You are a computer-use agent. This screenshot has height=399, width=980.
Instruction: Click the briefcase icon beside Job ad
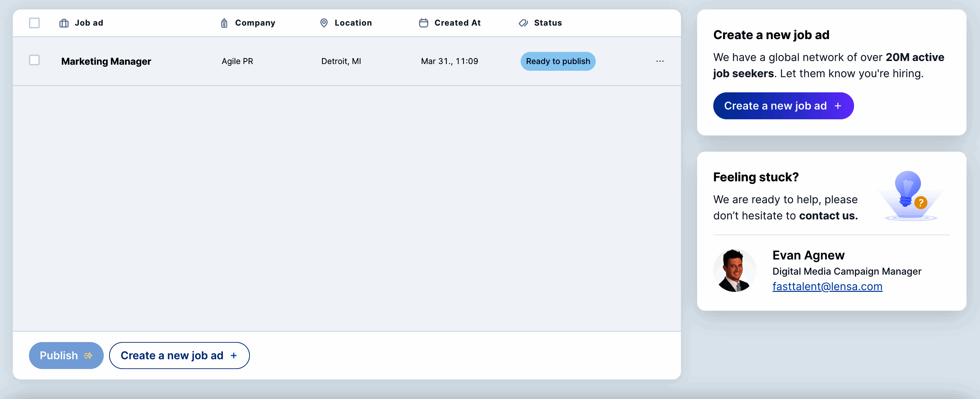point(64,23)
